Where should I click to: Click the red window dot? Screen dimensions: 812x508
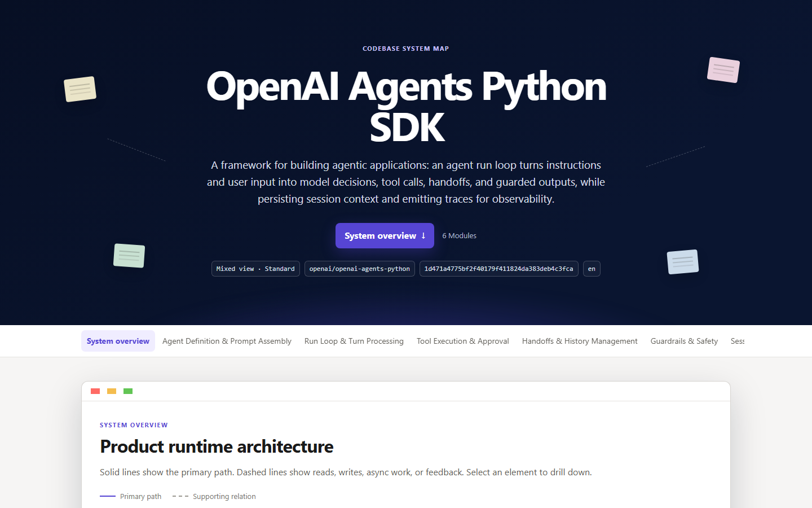pyautogui.click(x=95, y=391)
